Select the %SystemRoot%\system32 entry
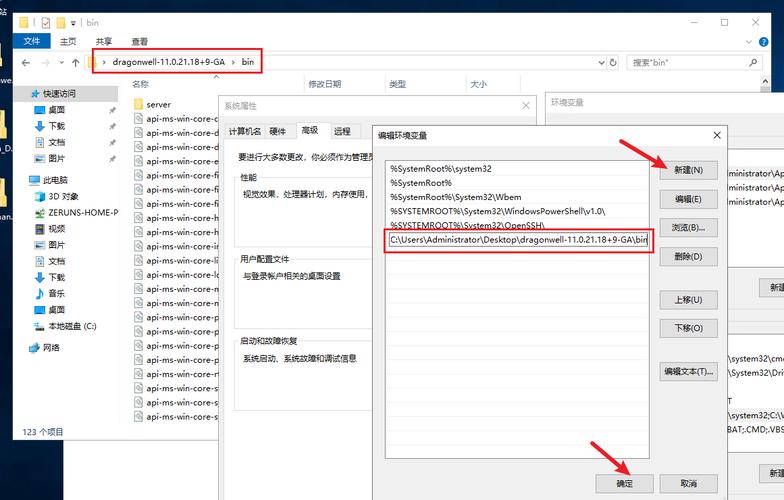Viewport: 784px width, 500px height. click(x=517, y=169)
